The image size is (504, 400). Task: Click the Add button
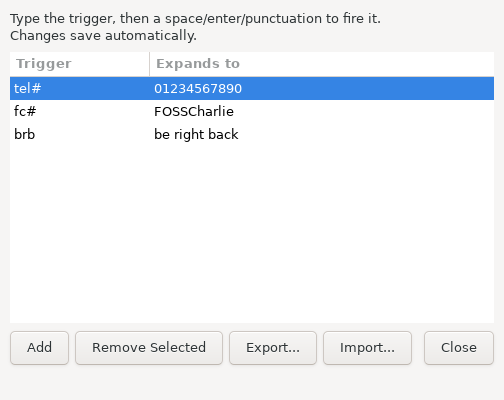(39, 348)
